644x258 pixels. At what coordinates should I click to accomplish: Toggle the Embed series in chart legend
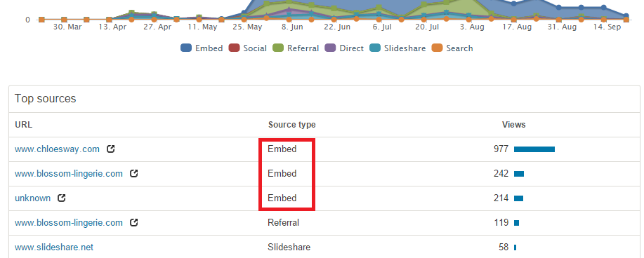202,48
